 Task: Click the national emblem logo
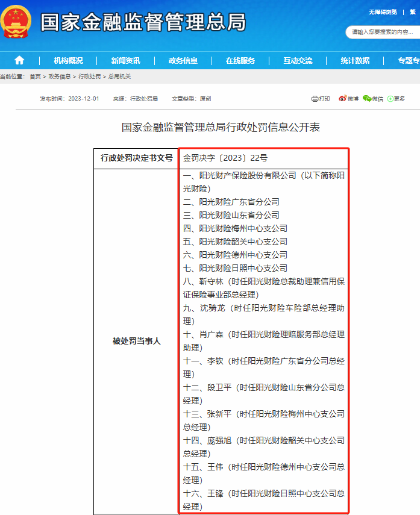click(x=16, y=22)
